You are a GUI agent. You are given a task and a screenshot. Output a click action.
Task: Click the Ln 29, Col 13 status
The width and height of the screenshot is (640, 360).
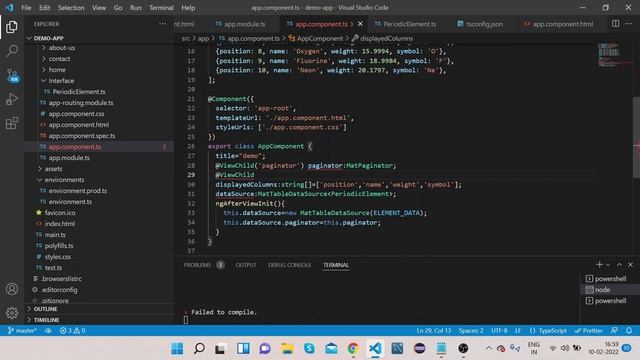click(433, 330)
